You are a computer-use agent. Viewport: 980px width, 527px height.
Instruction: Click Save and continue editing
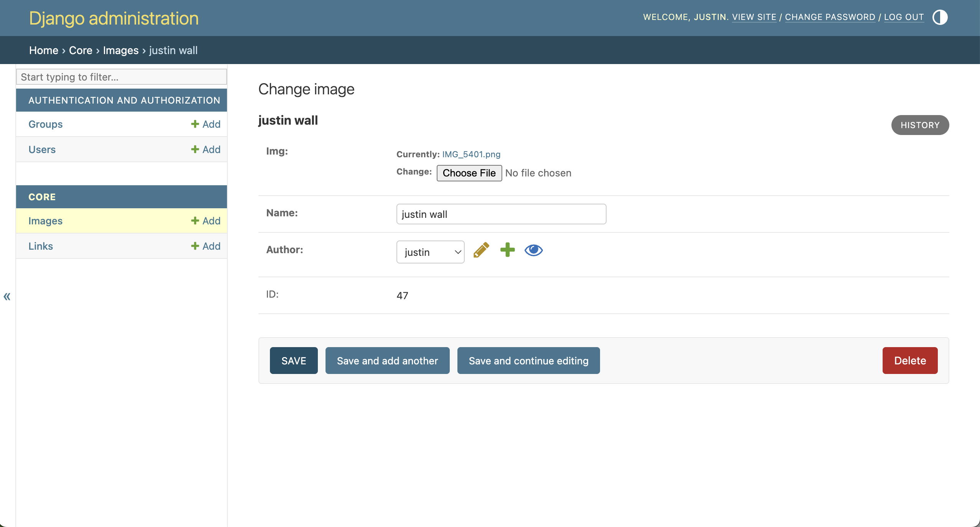coord(528,361)
